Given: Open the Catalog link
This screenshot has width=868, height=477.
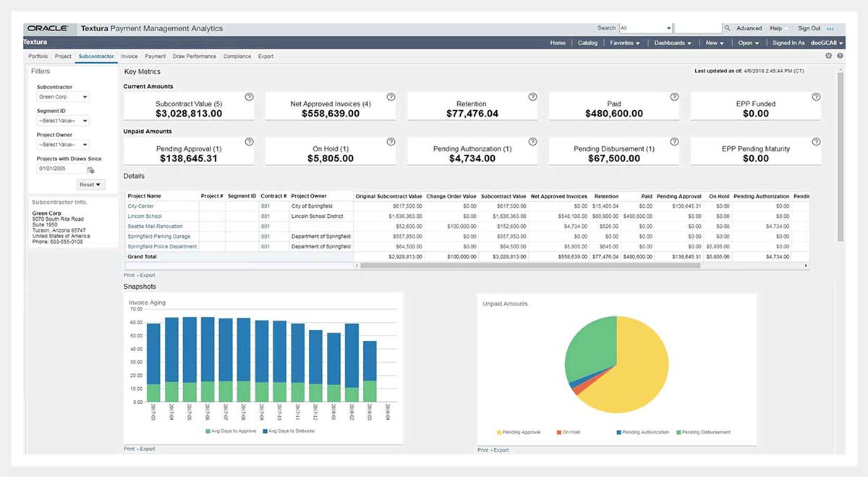Looking at the screenshot, I should (x=588, y=43).
